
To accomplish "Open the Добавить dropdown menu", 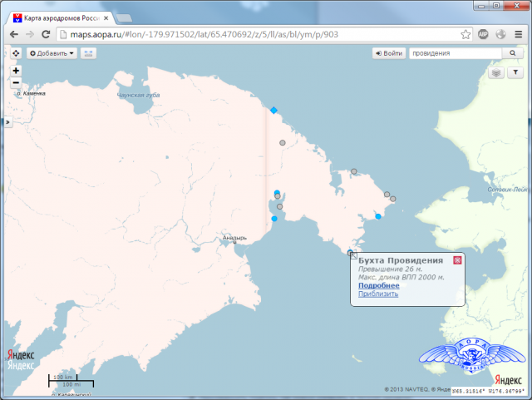I will tap(52, 53).
